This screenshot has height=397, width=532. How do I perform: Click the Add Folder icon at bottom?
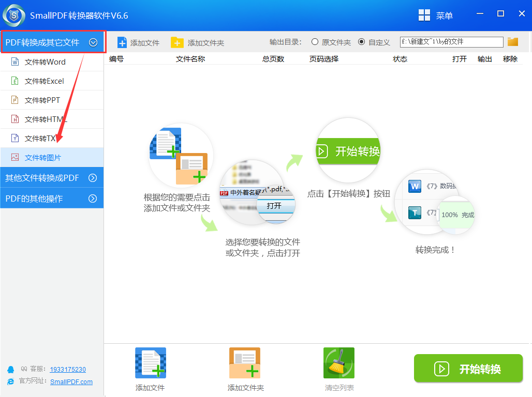[x=245, y=363]
